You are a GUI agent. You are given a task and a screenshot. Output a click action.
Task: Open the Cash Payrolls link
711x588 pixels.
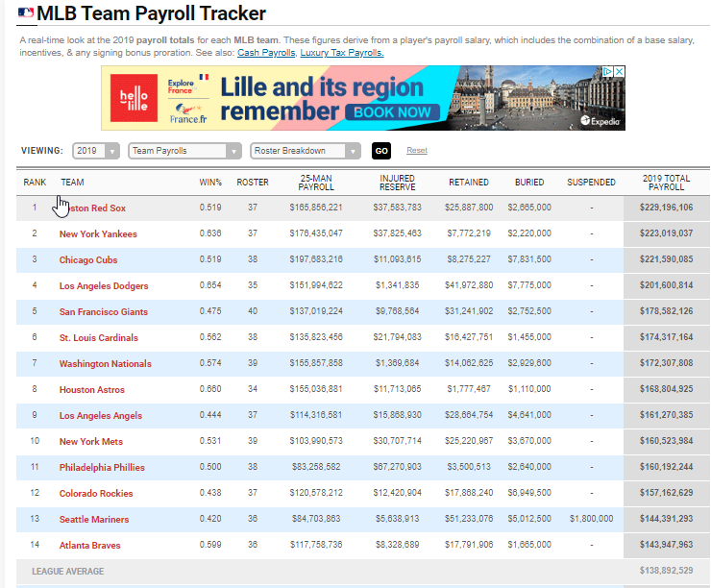point(264,53)
